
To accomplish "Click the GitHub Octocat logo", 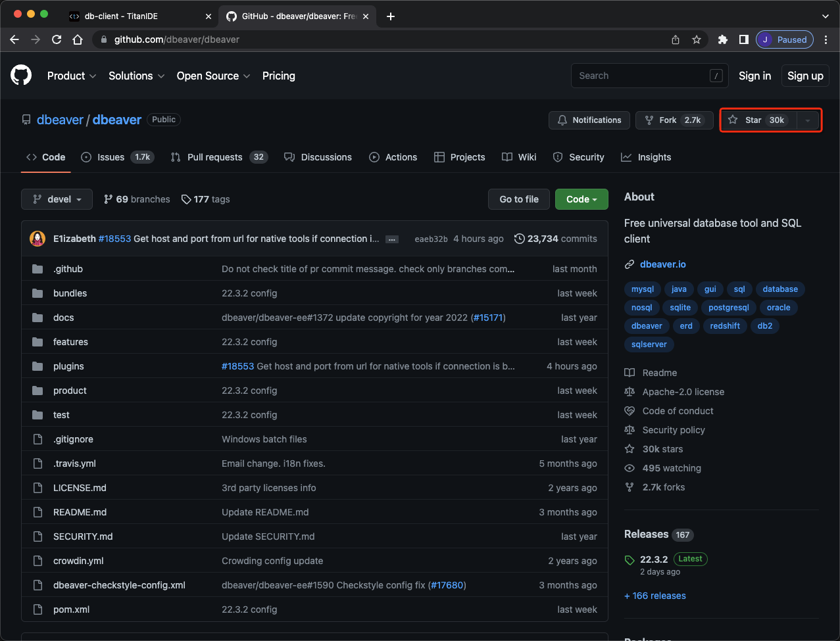I will coord(21,76).
